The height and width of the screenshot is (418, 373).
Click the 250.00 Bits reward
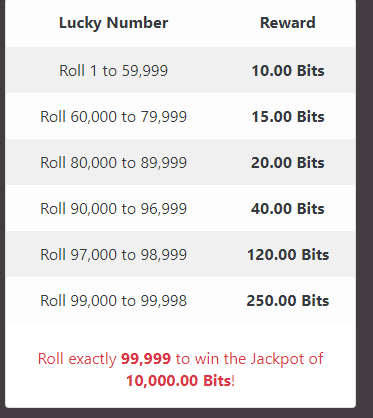tap(288, 301)
